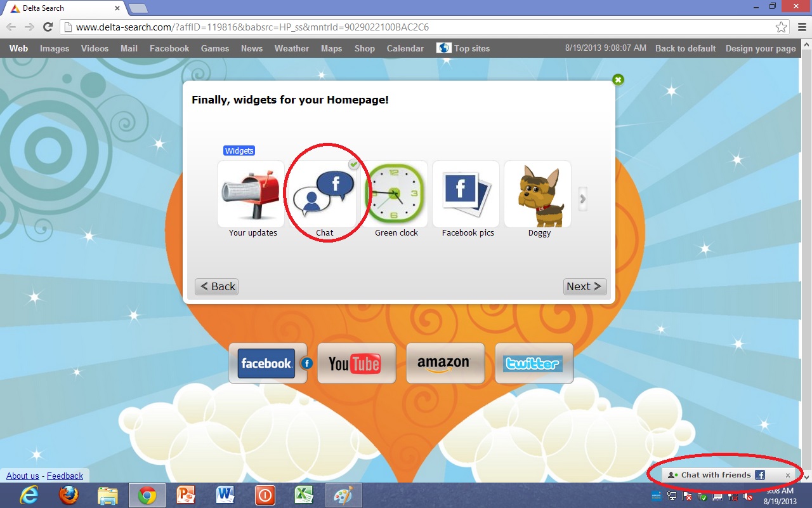Open the Maps section
Image resolution: width=812 pixels, height=508 pixels.
tap(331, 48)
